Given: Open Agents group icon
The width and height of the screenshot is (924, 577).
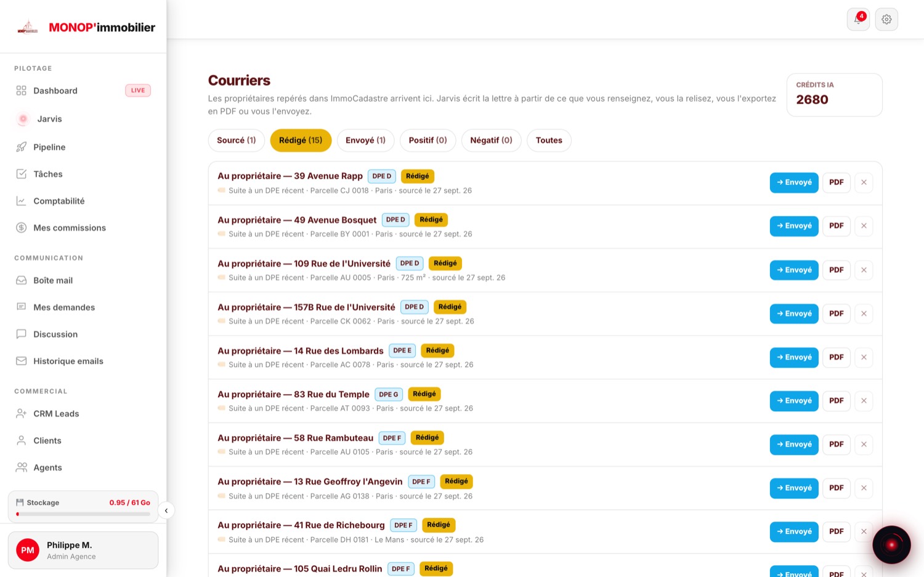Looking at the screenshot, I should click(x=22, y=467).
